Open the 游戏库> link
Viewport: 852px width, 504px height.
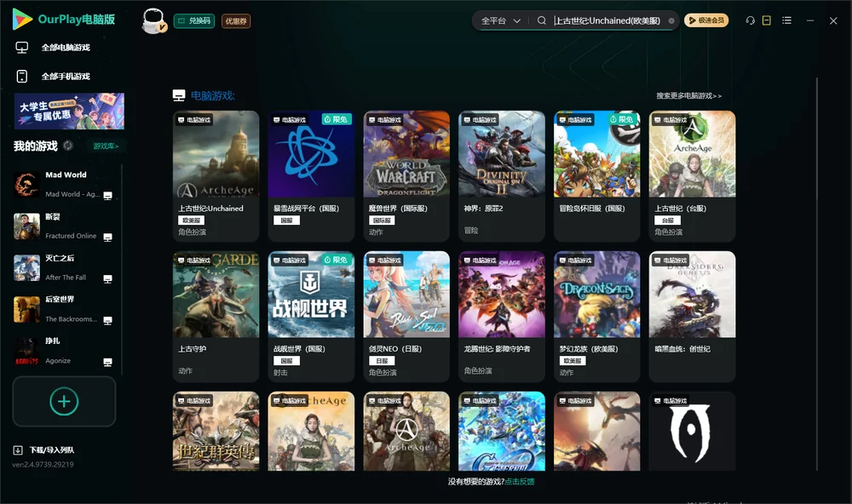[106, 146]
